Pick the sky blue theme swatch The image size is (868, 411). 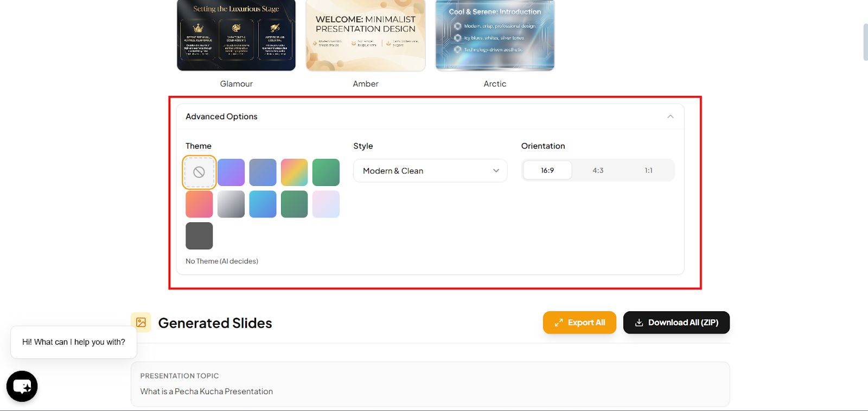coord(263,204)
